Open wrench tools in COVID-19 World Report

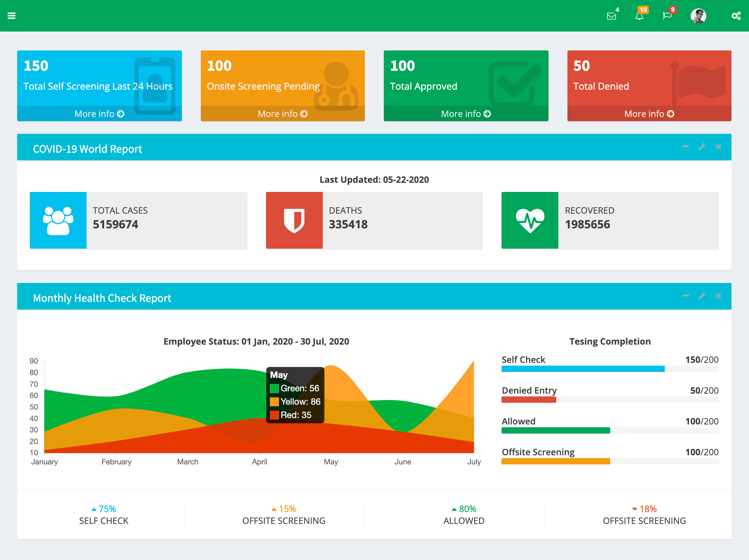(702, 146)
